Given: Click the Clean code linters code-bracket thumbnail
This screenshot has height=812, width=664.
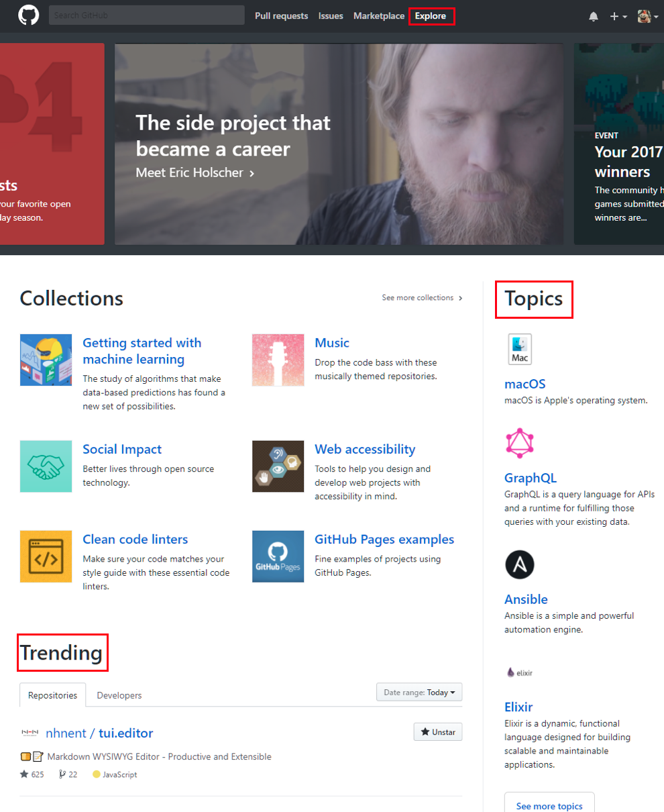Looking at the screenshot, I should (46, 556).
